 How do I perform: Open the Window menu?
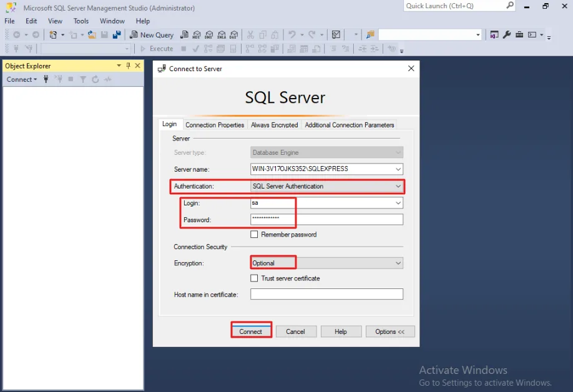click(112, 21)
